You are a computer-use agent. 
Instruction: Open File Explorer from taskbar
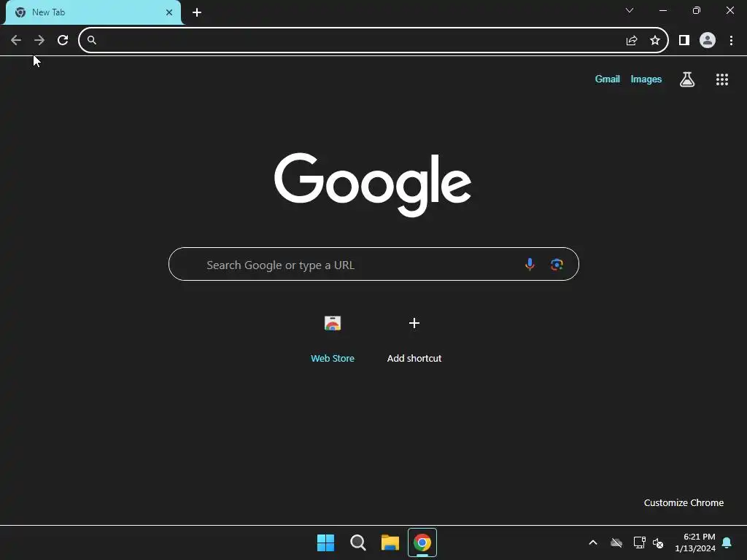click(390, 542)
